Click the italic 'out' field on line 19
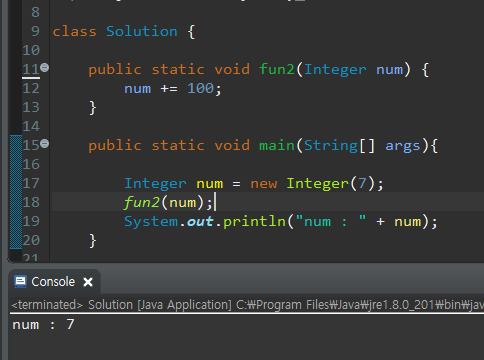This screenshot has height=360, width=484. [x=200, y=222]
